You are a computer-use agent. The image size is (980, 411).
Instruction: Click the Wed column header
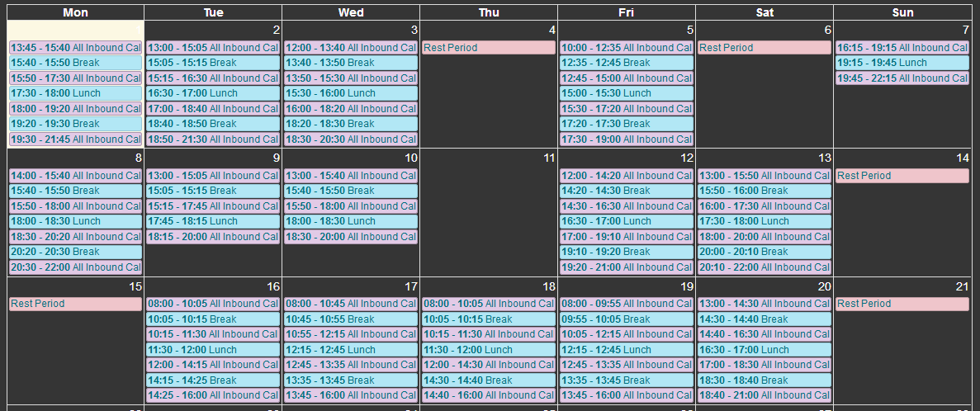point(351,12)
